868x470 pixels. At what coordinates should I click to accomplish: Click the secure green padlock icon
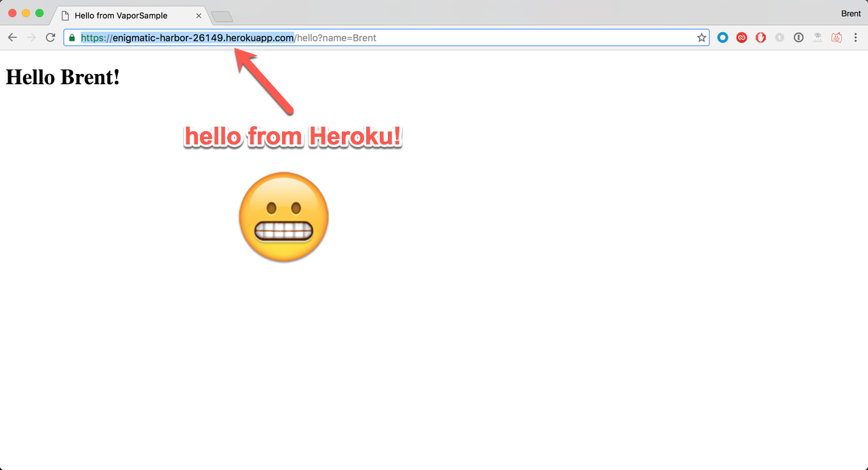pos(70,37)
